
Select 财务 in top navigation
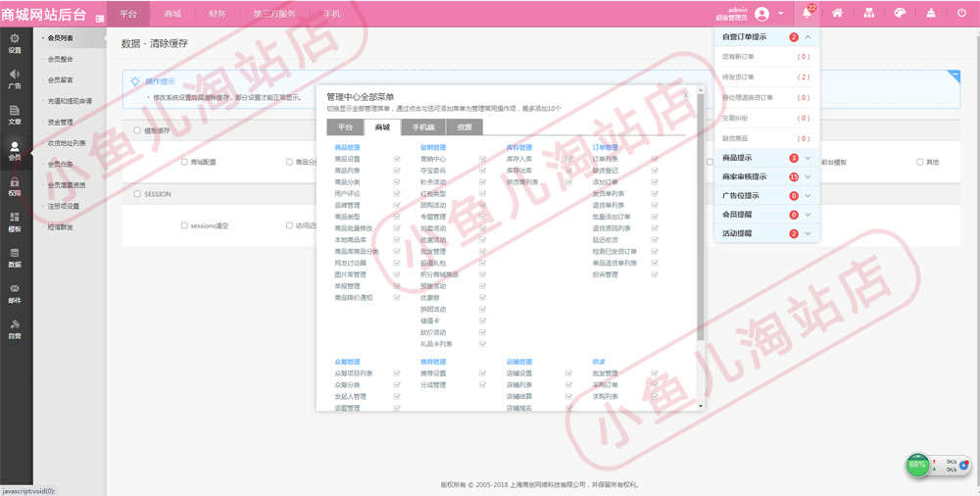218,14
